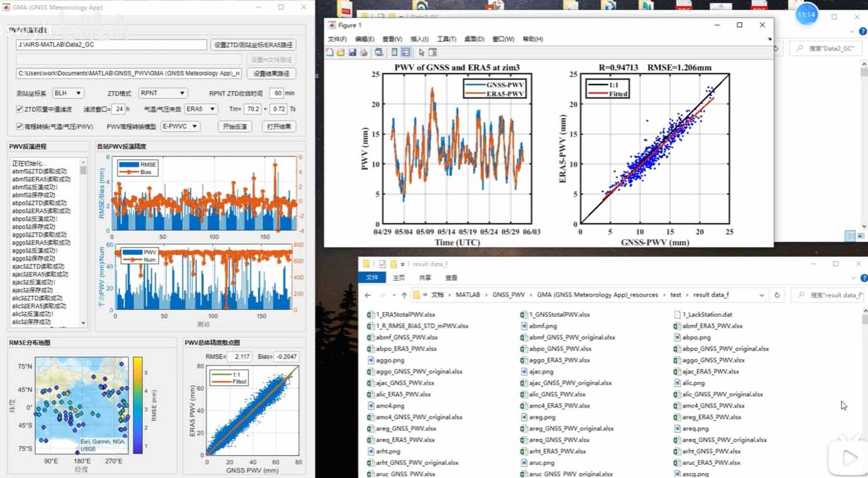The width and height of the screenshot is (868, 478).
Task: Open the BLH coordinate system dropdown
Action: coord(68,93)
